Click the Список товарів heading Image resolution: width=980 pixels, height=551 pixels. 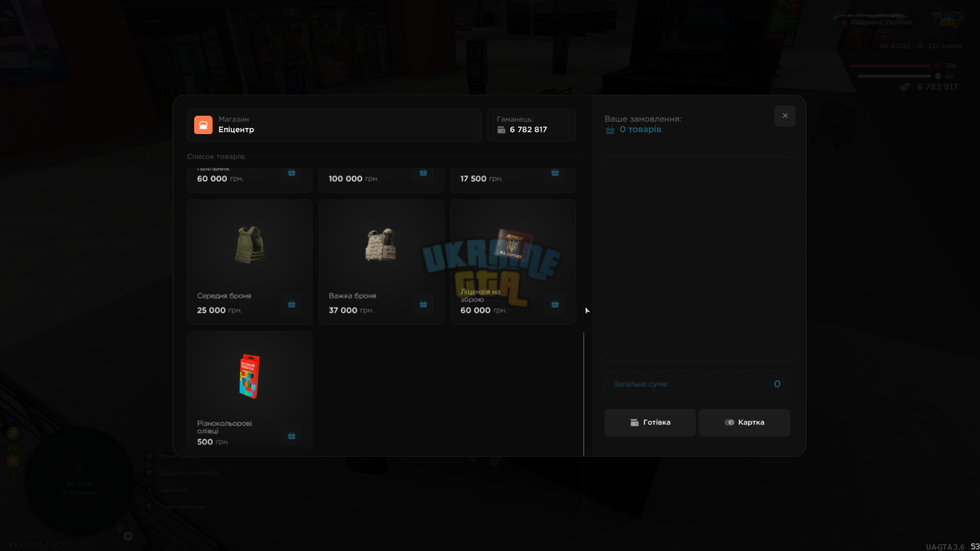point(216,157)
